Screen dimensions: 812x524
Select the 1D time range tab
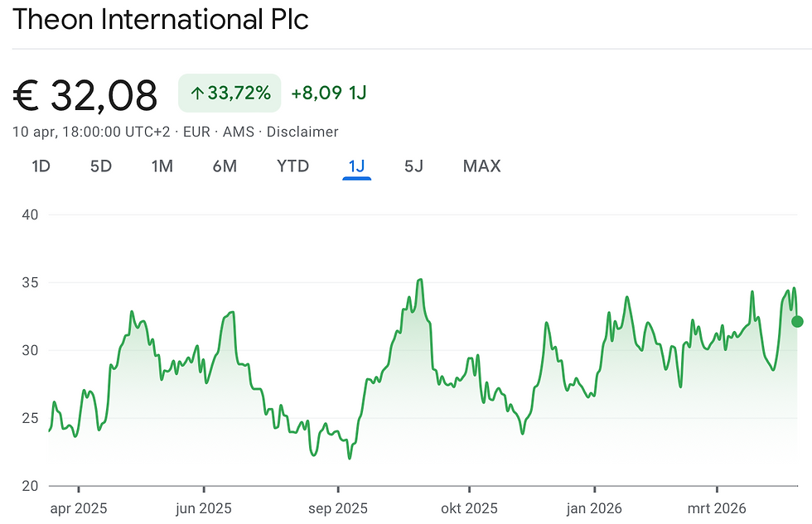click(41, 166)
